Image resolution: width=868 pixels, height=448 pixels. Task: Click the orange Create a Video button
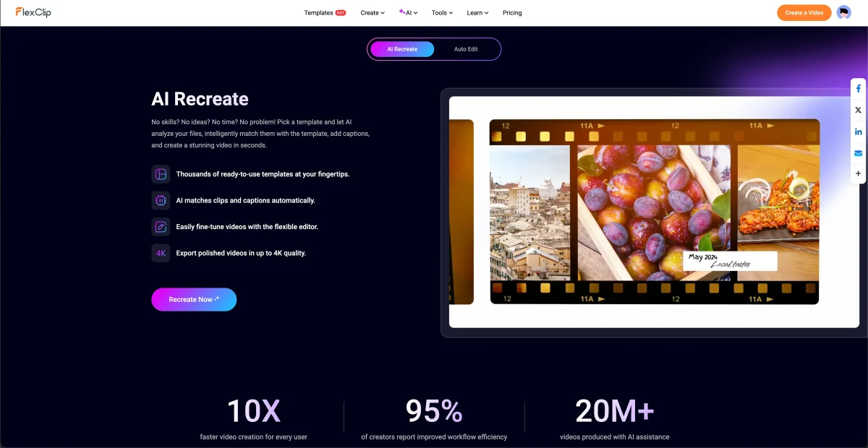point(804,12)
